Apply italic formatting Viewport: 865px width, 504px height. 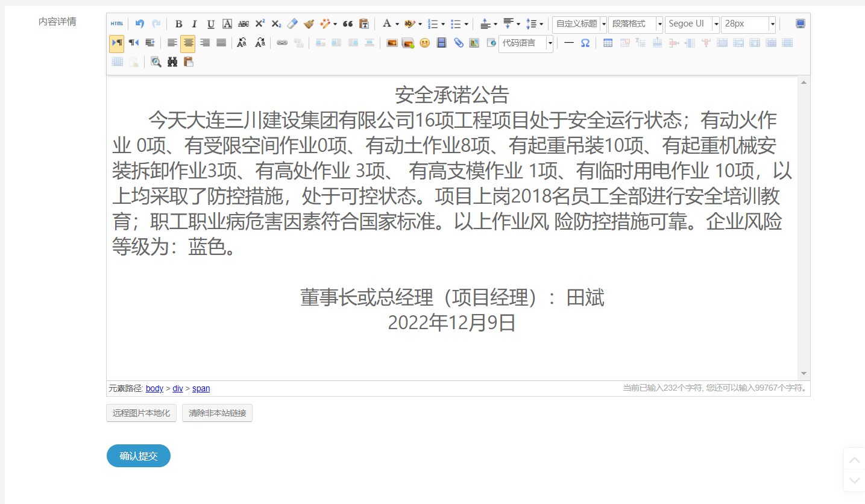tap(194, 24)
